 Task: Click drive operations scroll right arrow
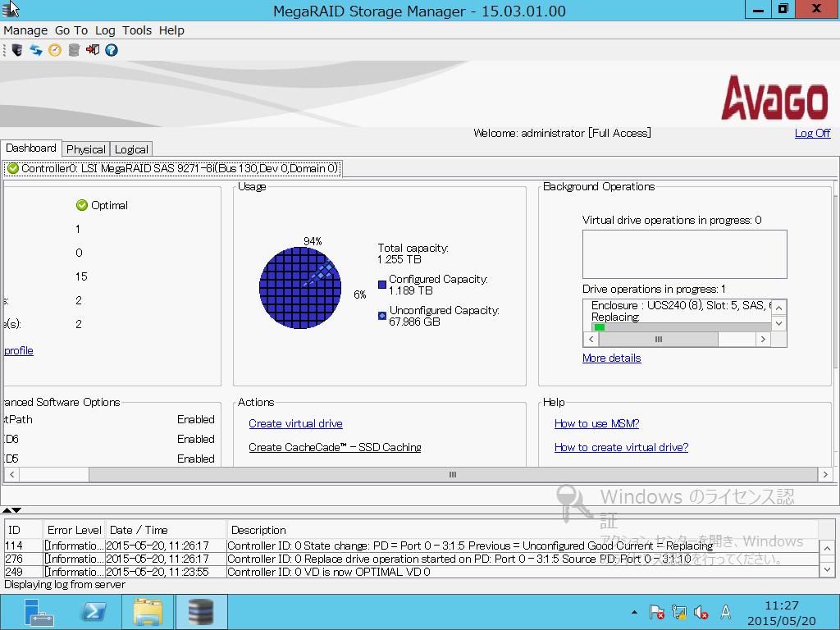point(764,339)
